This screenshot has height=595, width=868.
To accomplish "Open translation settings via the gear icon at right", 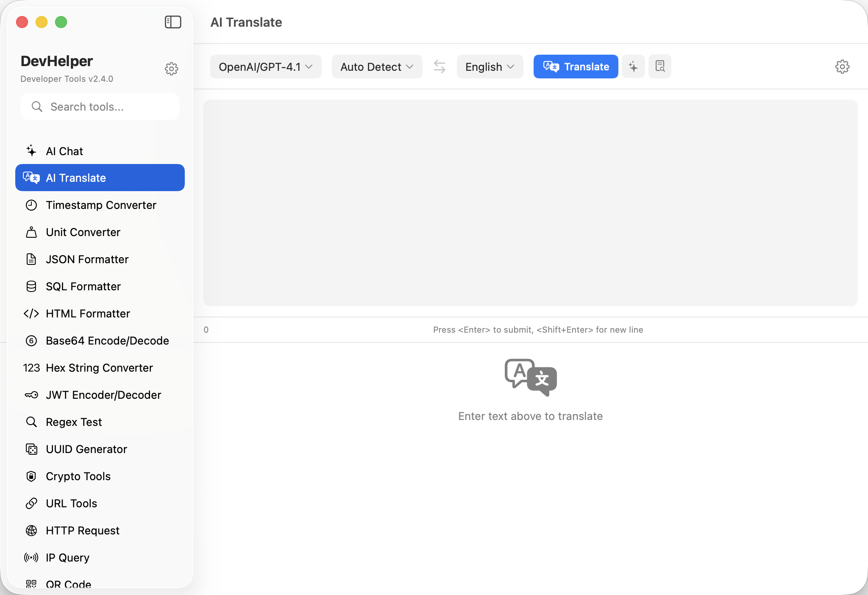I will (x=842, y=67).
